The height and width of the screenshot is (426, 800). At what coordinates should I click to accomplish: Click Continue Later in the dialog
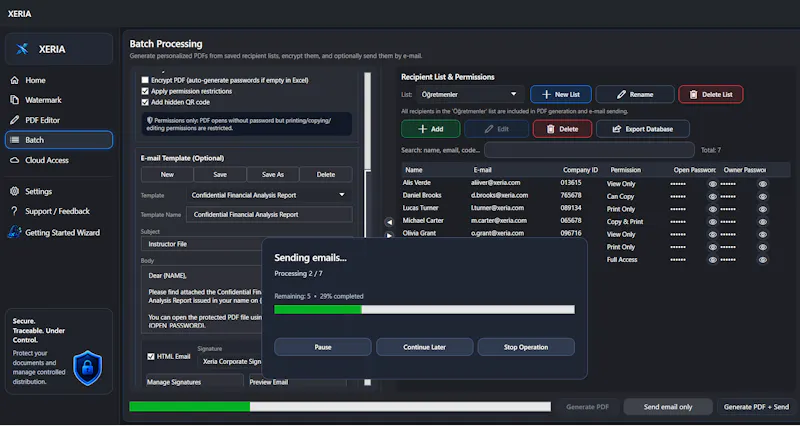coord(424,347)
